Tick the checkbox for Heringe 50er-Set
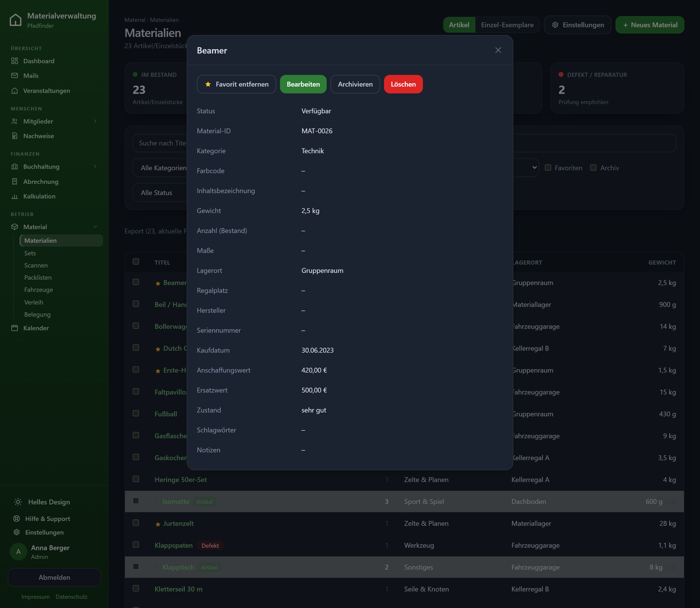The width and height of the screenshot is (700, 608). (x=136, y=479)
